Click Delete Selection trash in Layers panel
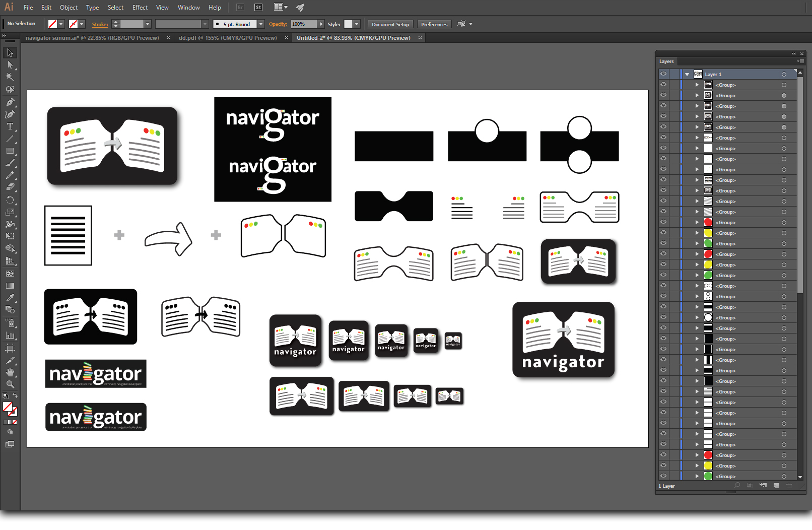Screen dimensions: 812x530 click(x=789, y=486)
